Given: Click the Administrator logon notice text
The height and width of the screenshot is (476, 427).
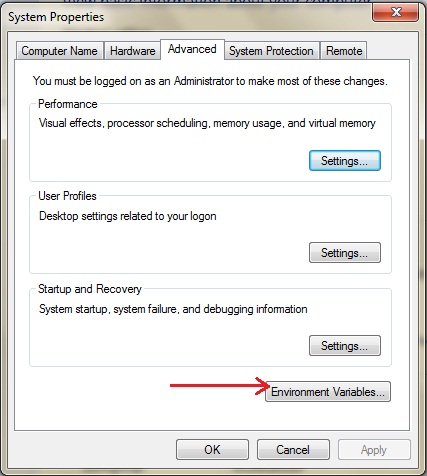Looking at the screenshot, I should 210,81.
